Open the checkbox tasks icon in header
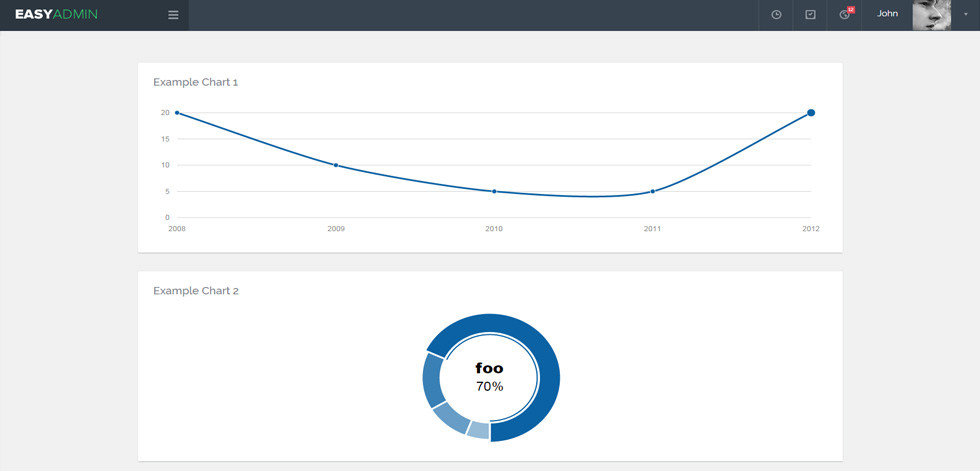 coord(810,15)
